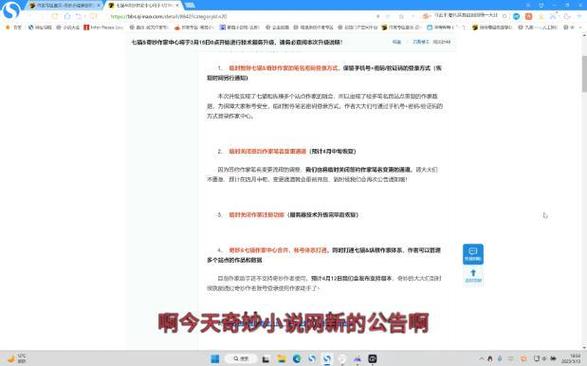Image resolution: width=587 pixels, height=366 pixels.
Task: Open the yellow star favorites toolbar icon
Action: point(541,16)
